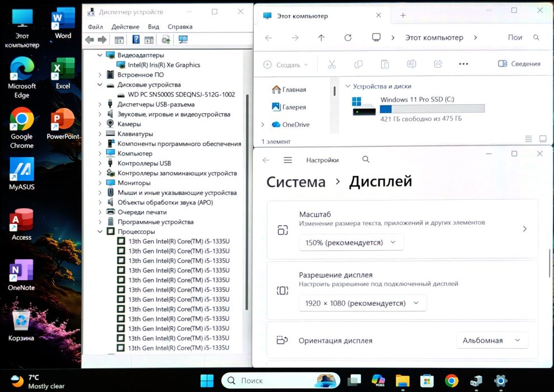Open Главная in Explorer sidebar
This screenshot has height=392, width=554.
click(x=289, y=90)
